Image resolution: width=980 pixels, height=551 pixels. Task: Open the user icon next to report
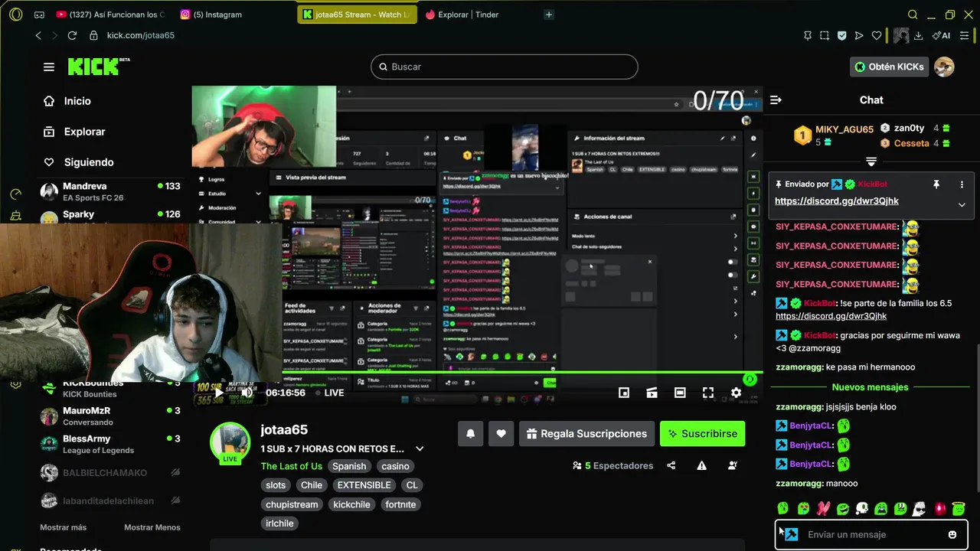pos(733,465)
